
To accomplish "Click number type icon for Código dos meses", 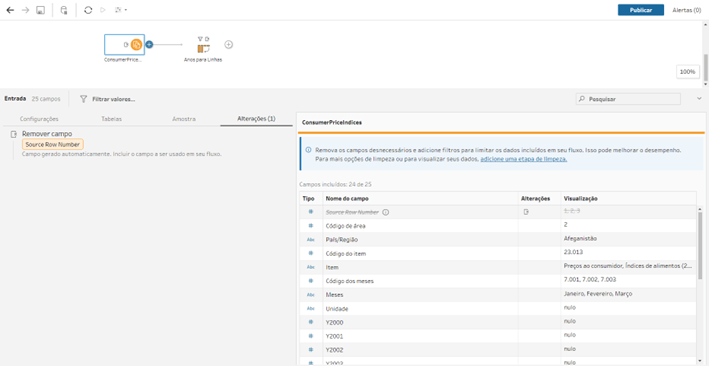I will pyautogui.click(x=311, y=280).
